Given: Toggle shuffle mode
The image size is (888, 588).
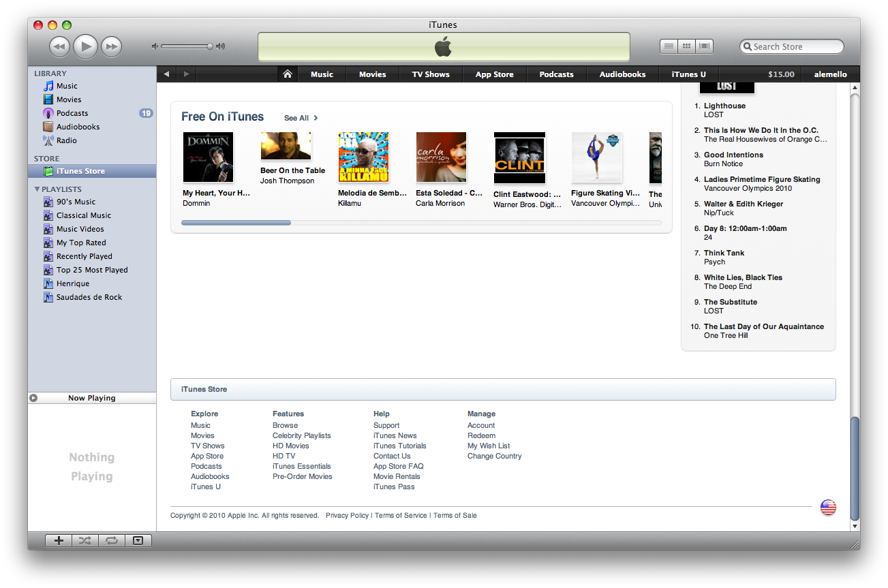Looking at the screenshot, I should coord(85,540).
